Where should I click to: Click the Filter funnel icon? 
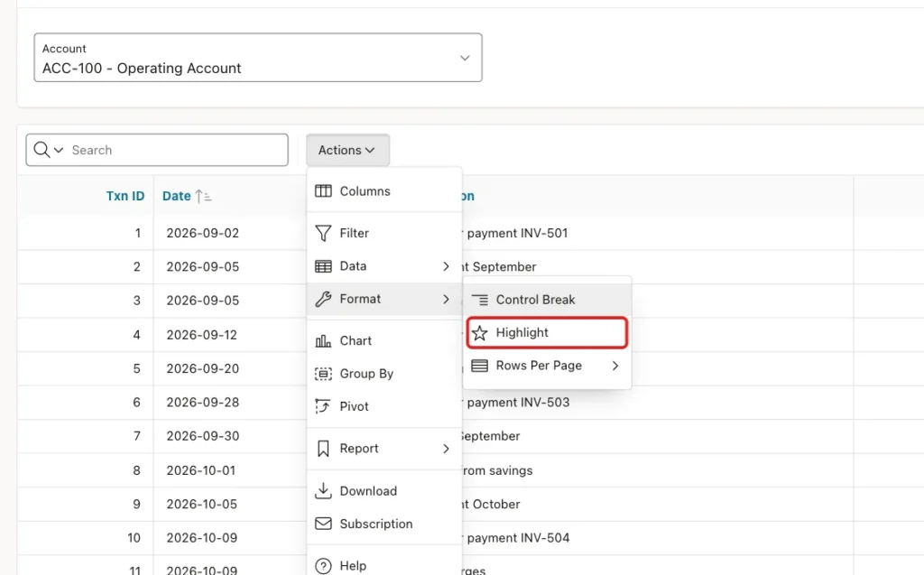(323, 233)
